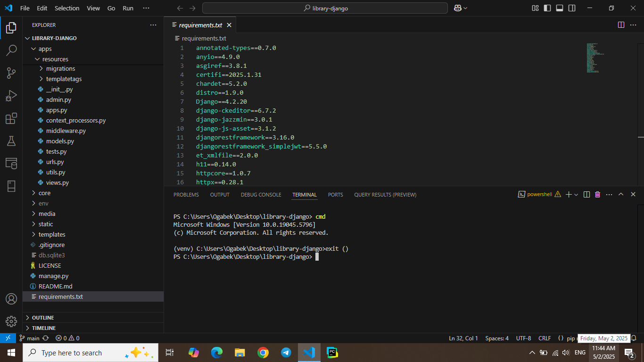Open the Search view in activity bar
The image size is (644, 362).
[11, 50]
